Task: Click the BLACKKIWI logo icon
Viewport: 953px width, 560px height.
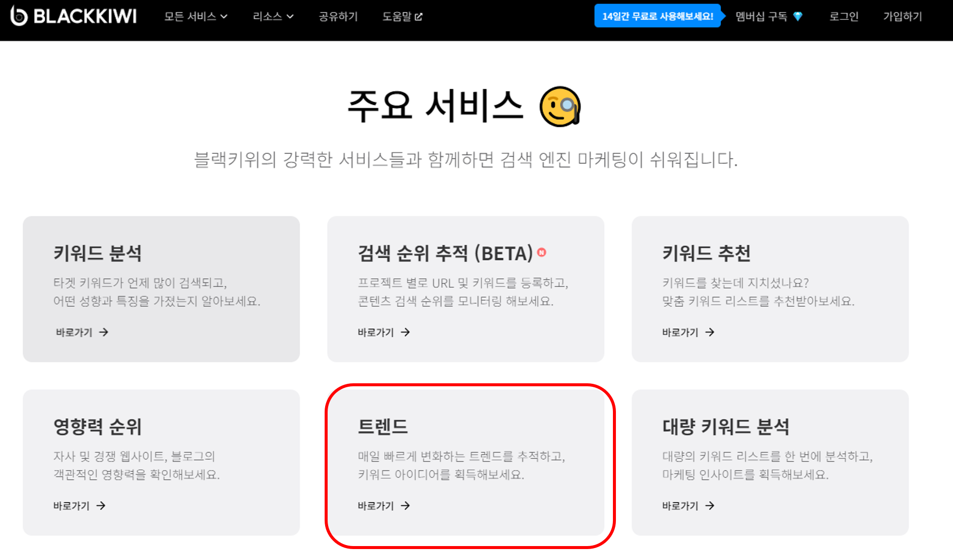Action: pos(17,16)
